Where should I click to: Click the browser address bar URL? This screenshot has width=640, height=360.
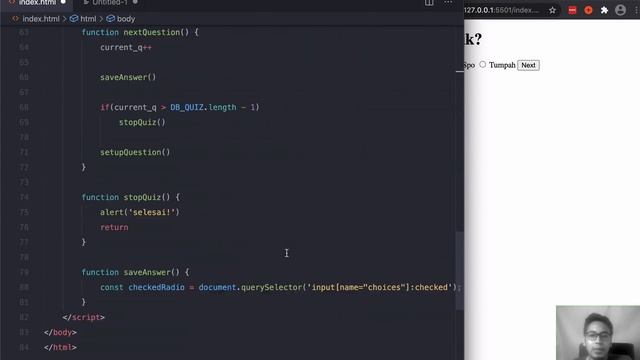pyautogui.click(x=502, y=10)
